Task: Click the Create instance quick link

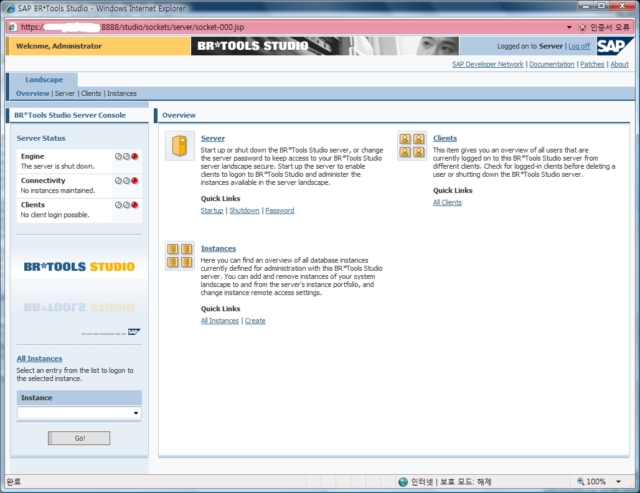Action: click(x=255, y=321)
